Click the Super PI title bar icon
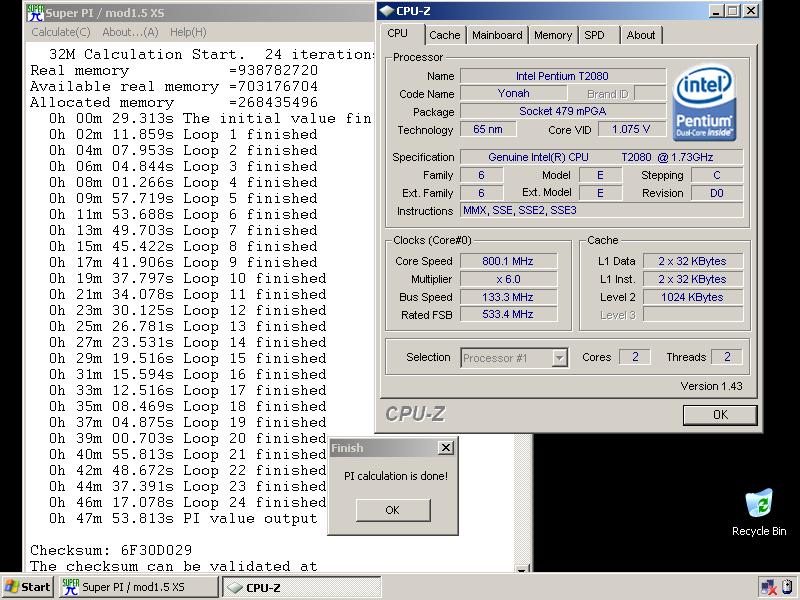800x600 pixels. (35, 12)
